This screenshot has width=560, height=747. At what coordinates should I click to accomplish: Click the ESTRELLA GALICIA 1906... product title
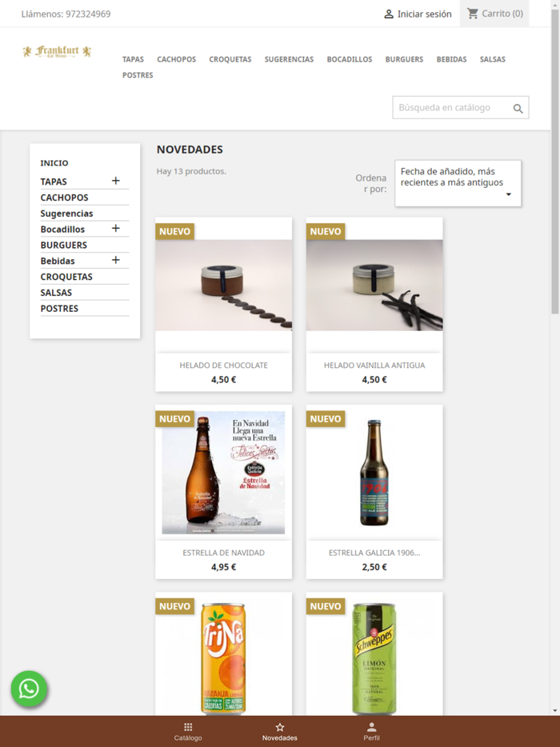tap(374, 553)
